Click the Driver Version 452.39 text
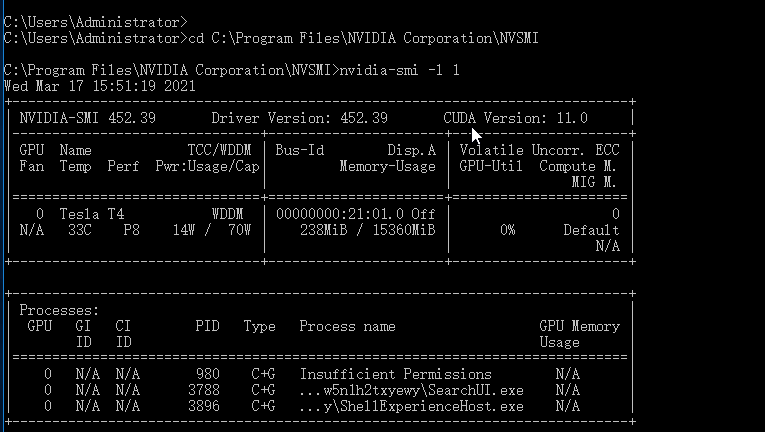The image size is (765, 432). tap(300, 118)
